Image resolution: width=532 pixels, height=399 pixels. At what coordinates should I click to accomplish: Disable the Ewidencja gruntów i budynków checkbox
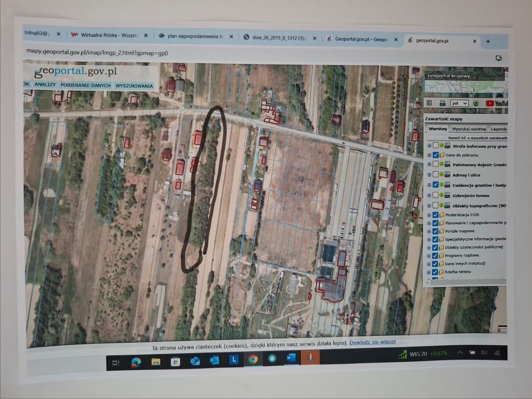click(x=436, y=185)
